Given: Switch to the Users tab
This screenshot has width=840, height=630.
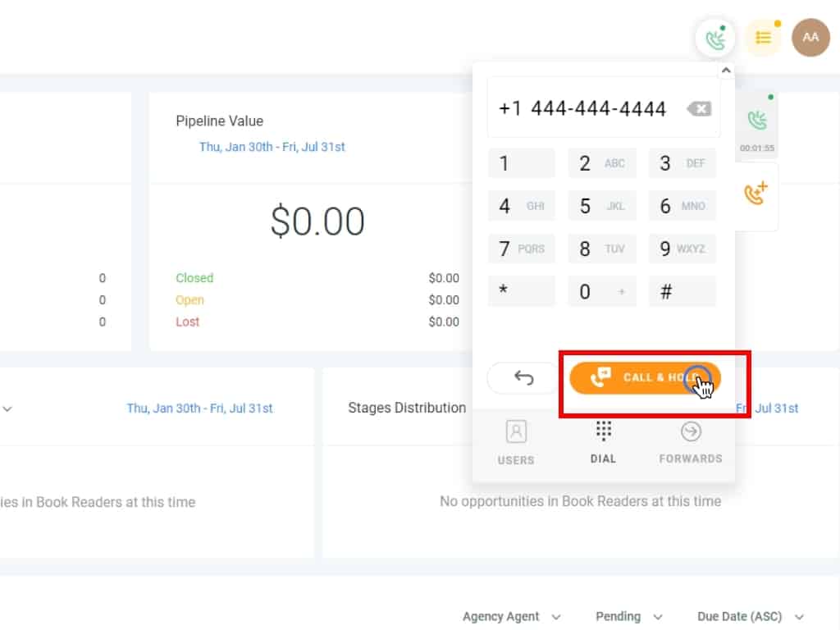Looking at the screenshot, I should [516, 442].
